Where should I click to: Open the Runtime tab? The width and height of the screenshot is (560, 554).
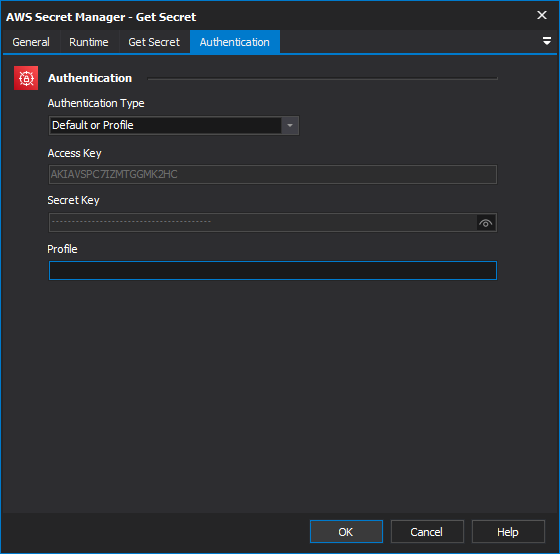pyautogui.click(x=89, y=42)
